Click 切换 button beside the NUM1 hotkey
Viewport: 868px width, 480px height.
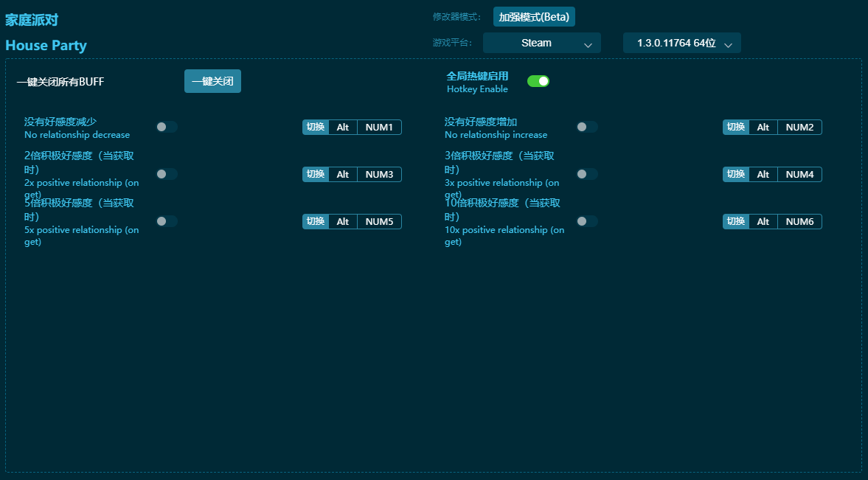[316, 127]
